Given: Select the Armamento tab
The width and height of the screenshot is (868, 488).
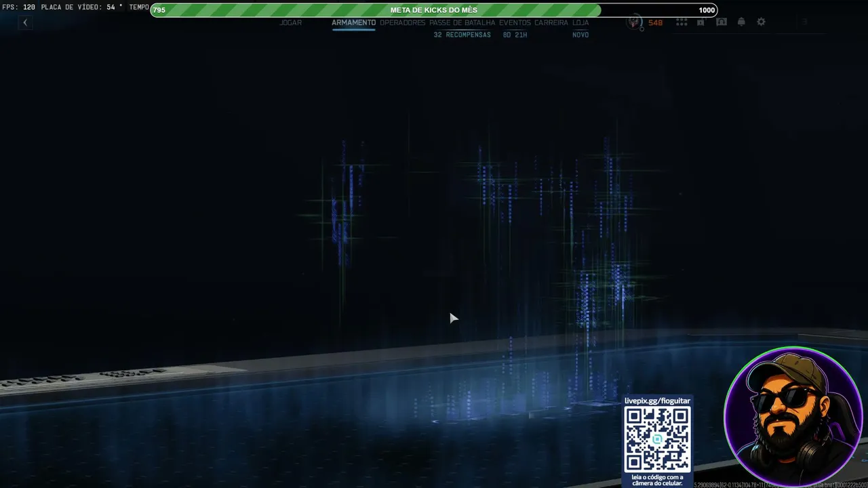Looking at the screenshot, I should (x=353, y=22).
